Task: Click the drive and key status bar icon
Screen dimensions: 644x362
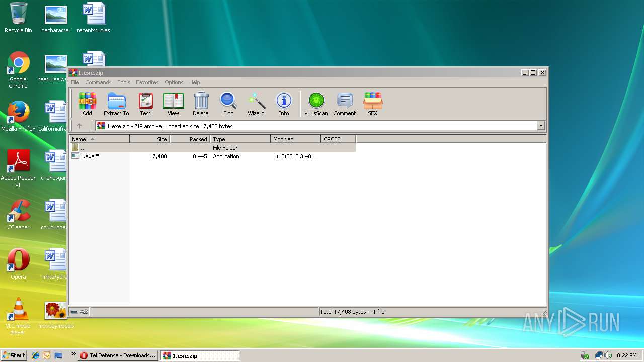Action: coord(79,312)
